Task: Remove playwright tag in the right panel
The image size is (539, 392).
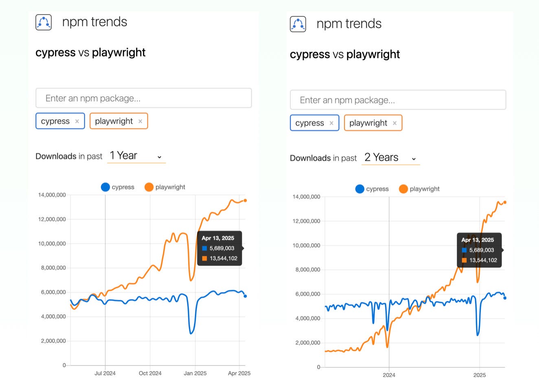Action: [394, 123]
